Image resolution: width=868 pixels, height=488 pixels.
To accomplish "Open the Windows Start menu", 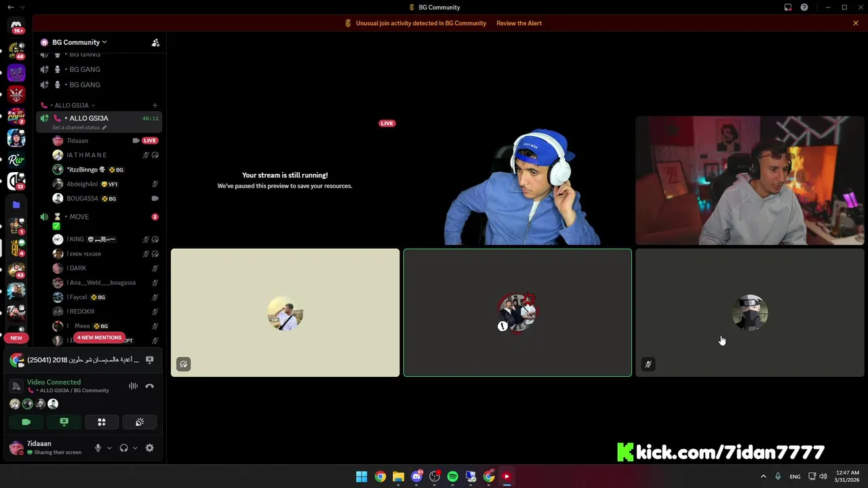I will pos(361,476).
